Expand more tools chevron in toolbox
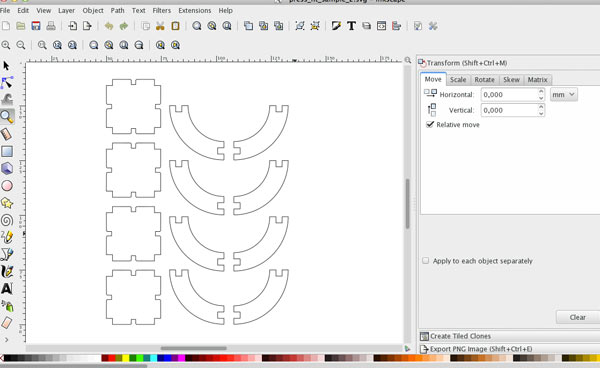 pyautogui.click(x=7, y=340)
